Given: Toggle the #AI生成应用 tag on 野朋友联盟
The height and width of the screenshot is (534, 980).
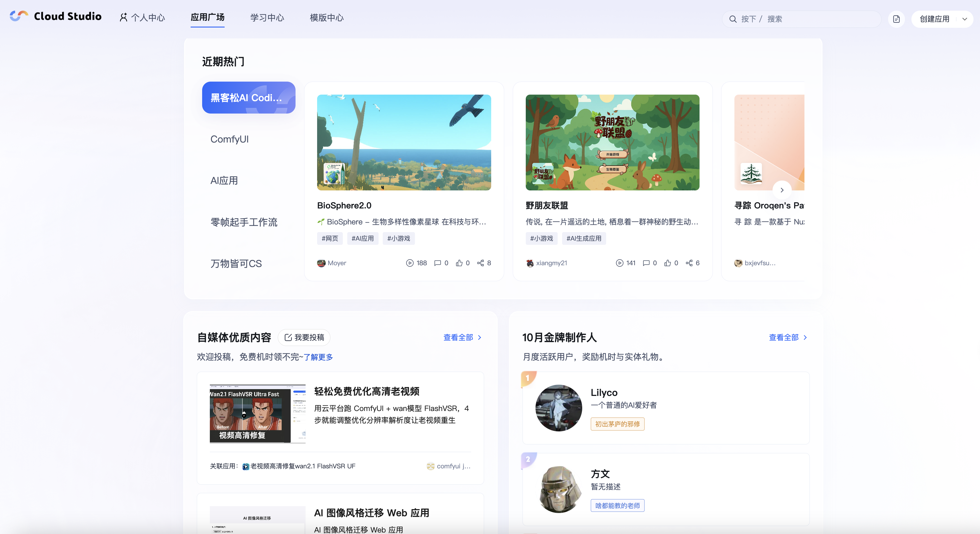Looking at the screenshot, I should coord(584,238).
